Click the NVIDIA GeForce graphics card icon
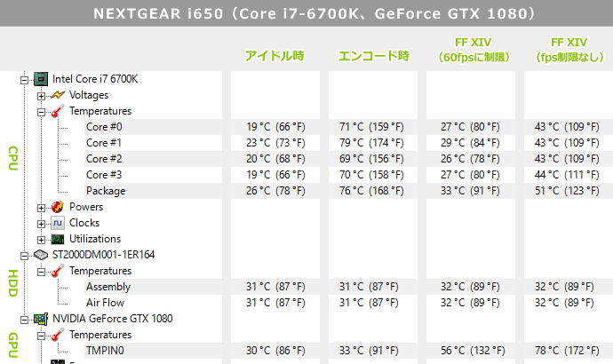 pyautogui.click(x=41, y=319)
